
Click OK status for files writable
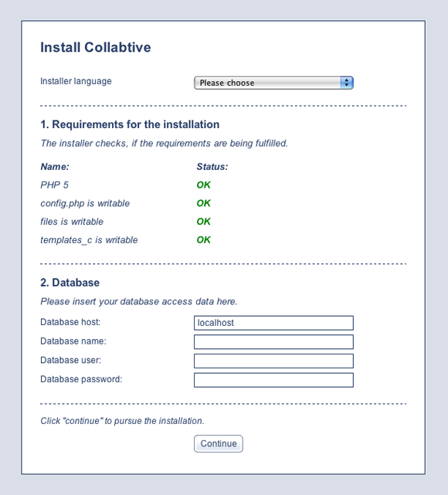[204, 222]
